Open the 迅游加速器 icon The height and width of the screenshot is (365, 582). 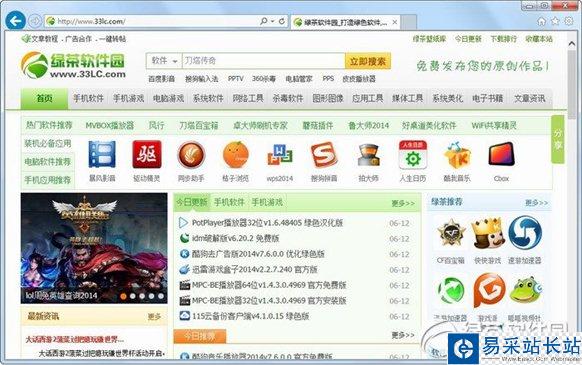[x=524, y=232]
